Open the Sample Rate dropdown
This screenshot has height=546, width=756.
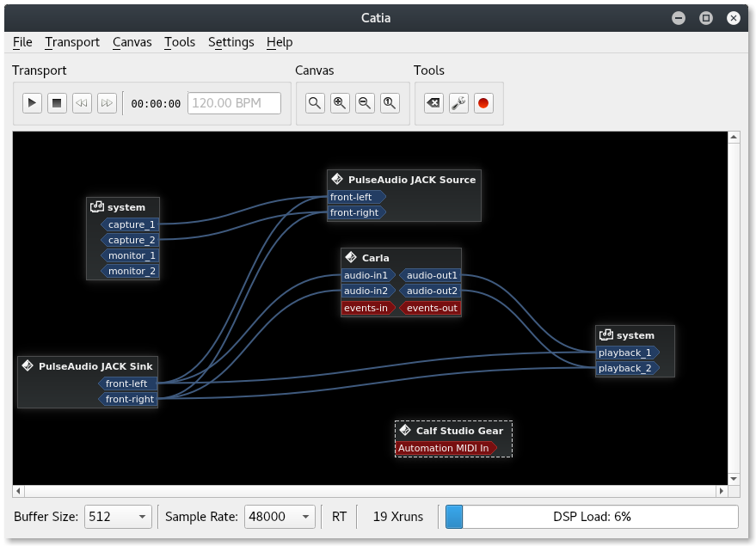[x=275, y=517]
